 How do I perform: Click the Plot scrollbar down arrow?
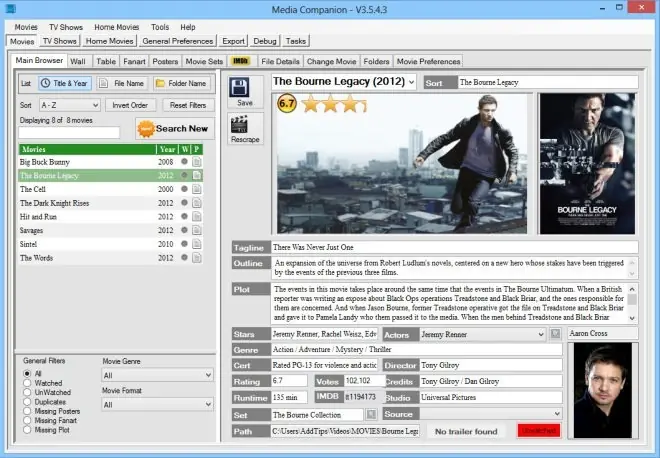point(632,318)
